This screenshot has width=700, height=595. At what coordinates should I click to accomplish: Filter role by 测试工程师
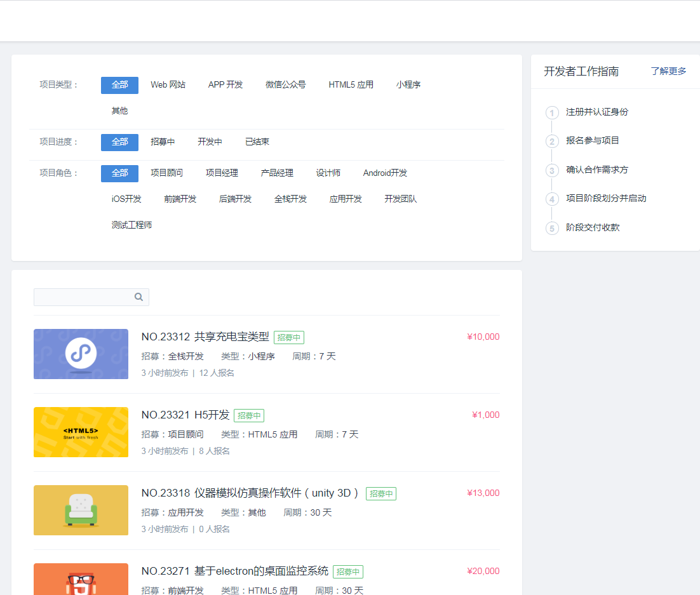pyautogui.click(x=131, y=225)
